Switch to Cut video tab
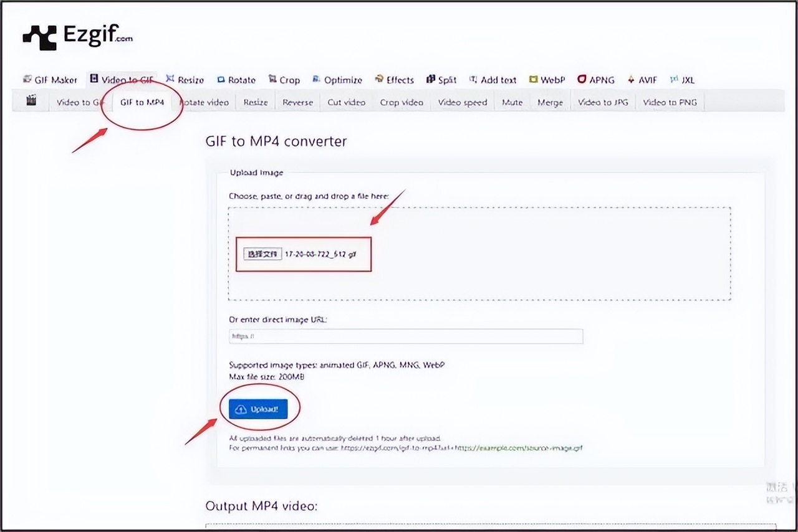The width and height of the screenshot is (798, 532). click(346, 102)
